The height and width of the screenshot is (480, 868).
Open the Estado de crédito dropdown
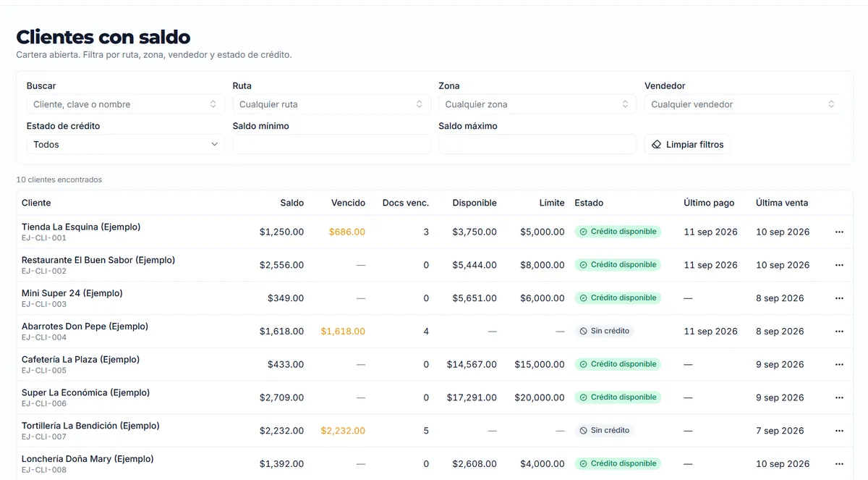pyautogui.click(x=125, y=145)
